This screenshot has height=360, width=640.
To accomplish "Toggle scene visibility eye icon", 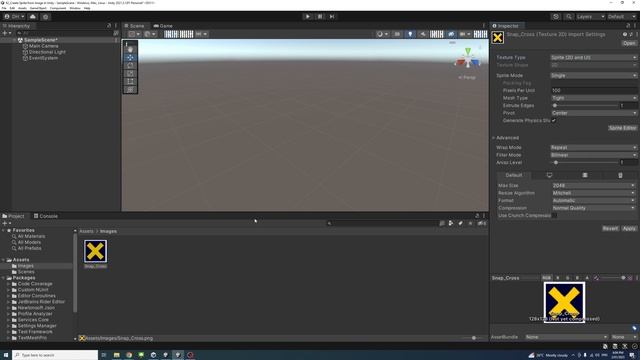I will (451, 34).
